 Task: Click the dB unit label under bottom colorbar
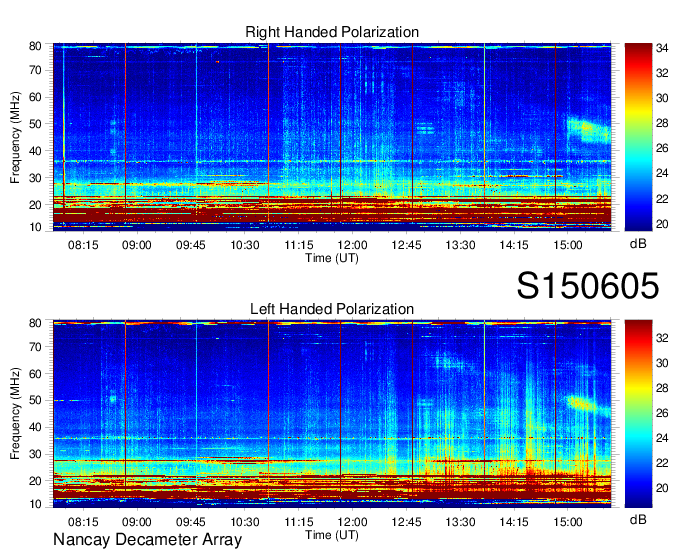tap(638, 519)
